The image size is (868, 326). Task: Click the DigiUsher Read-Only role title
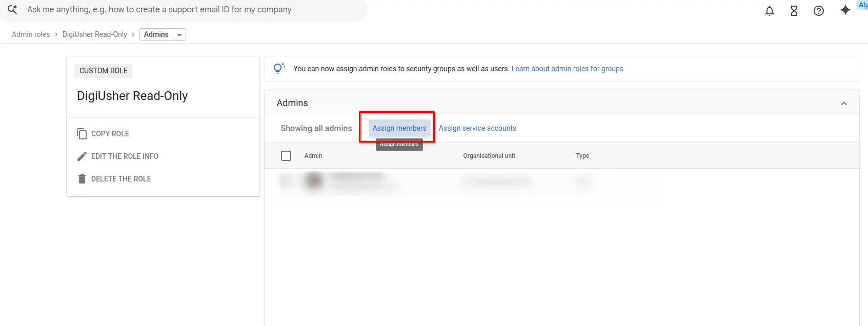132,96
